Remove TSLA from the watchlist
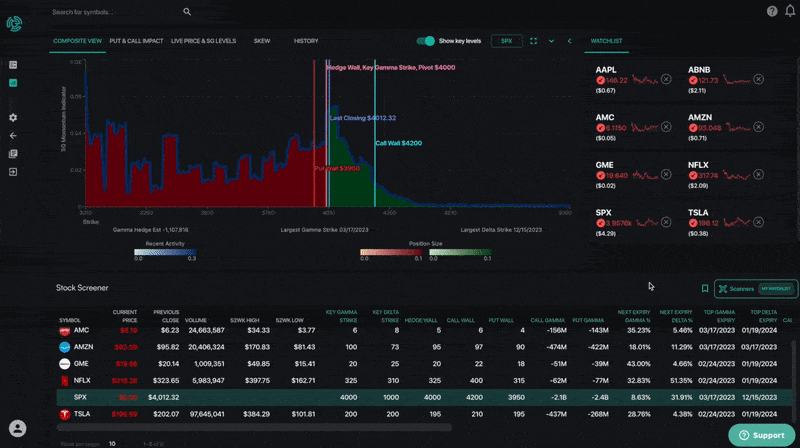The width and height of the screenshot is (800, 448). [759, 222]
